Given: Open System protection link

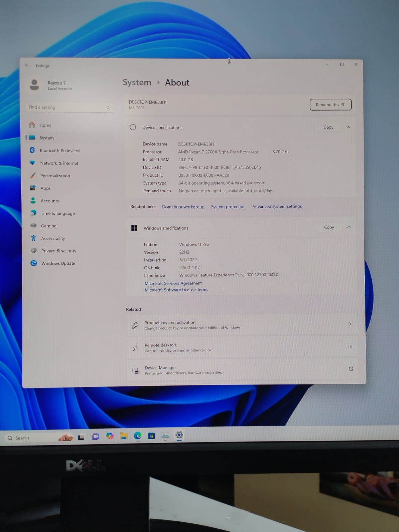Looking at the screenshot, I should [x=228, y=206].
